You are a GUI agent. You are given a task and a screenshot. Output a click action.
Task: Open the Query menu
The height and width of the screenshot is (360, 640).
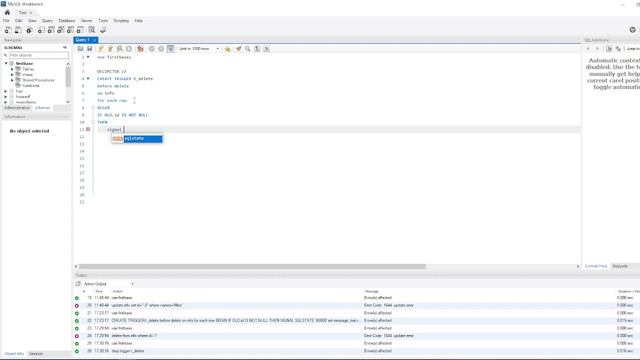[x=47, y=20]
